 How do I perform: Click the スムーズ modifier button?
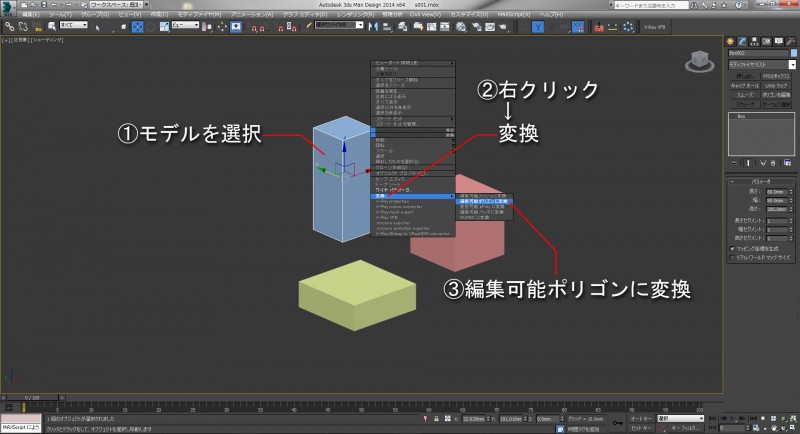click(x=745, y=94)
